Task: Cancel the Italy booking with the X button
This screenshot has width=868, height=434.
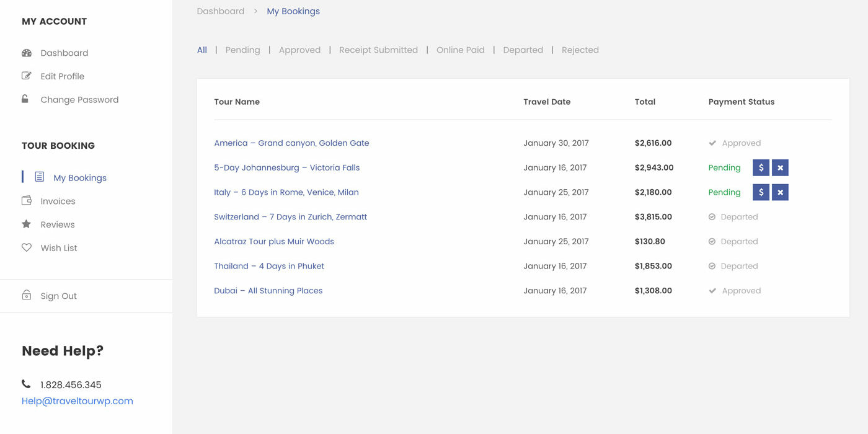Action: tap(780, 192)
